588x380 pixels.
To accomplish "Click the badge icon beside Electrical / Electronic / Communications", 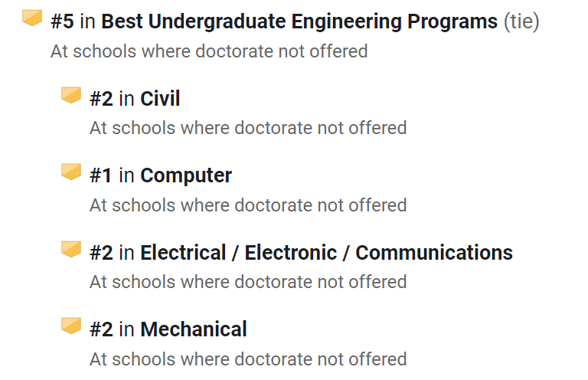I will coord(71,249).
